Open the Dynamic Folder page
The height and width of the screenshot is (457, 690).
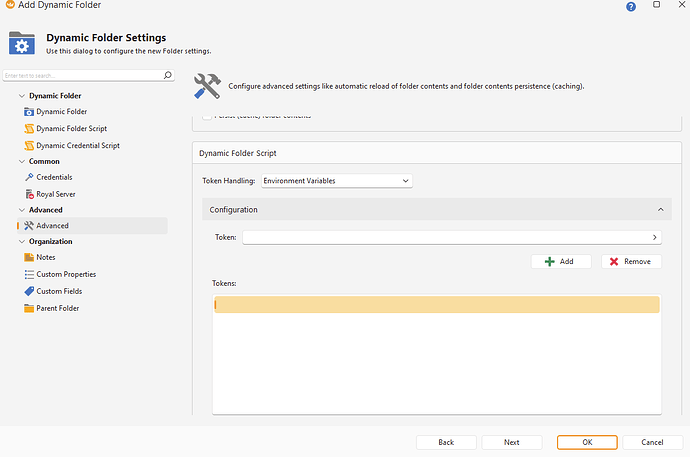pos(61,112)
